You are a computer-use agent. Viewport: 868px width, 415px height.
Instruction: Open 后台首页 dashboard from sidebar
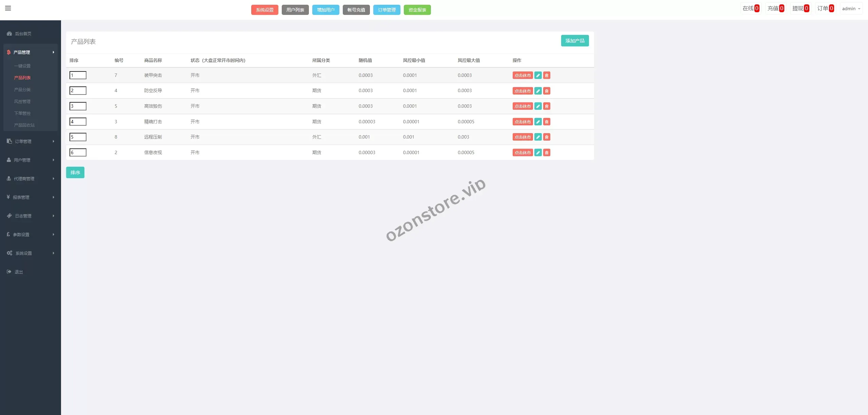click(23, 34)
